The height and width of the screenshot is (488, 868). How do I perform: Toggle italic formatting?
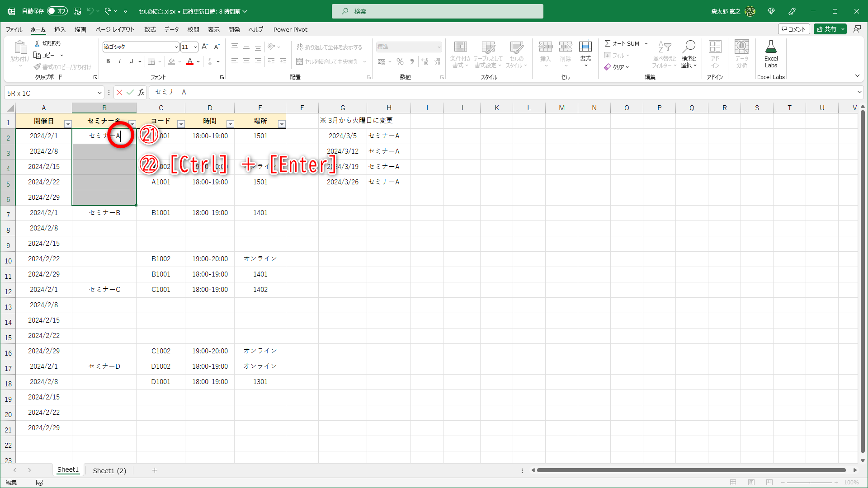(x=119, y=61)
